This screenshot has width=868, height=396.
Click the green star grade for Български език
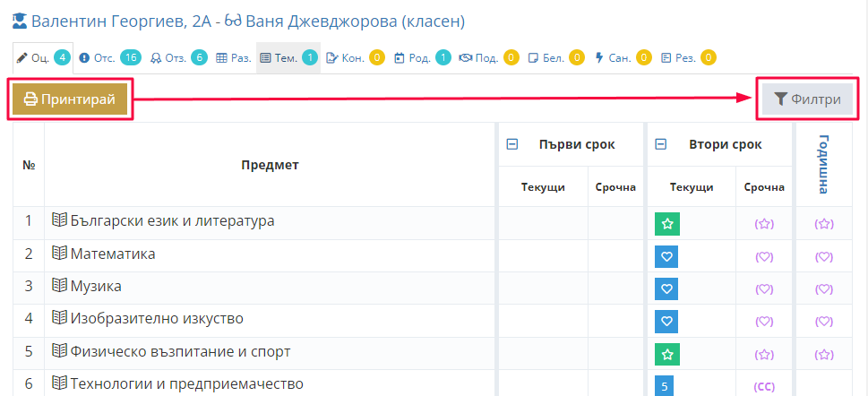point(667,224)
